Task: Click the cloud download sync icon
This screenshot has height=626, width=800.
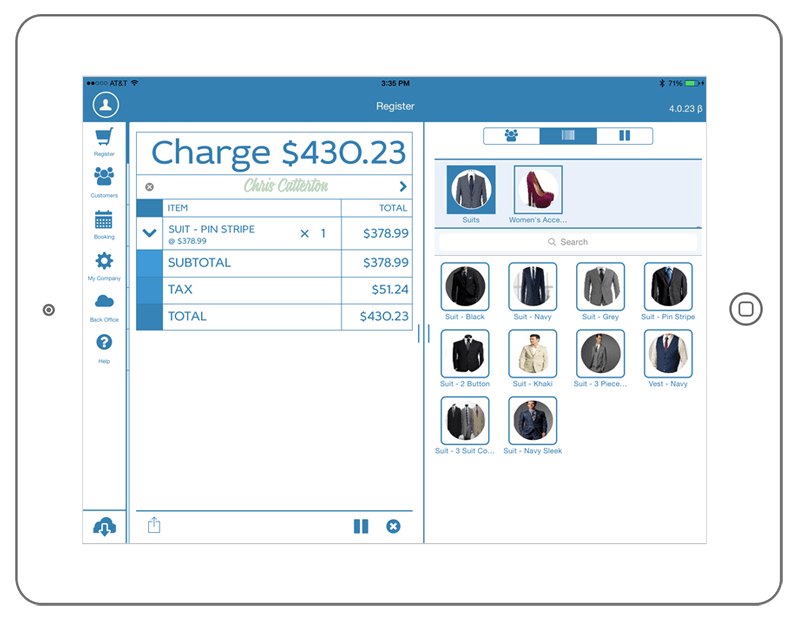Action: coord(104,527)
